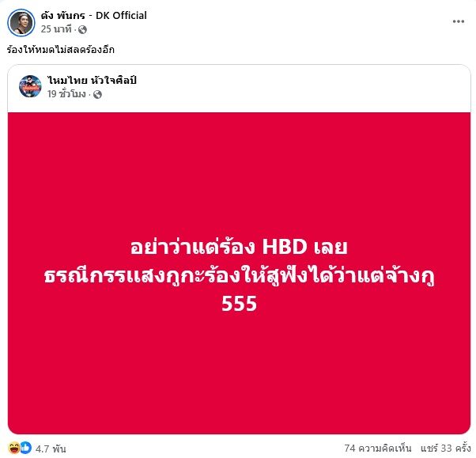Open the red shared post text image

(x=240, y=273)
